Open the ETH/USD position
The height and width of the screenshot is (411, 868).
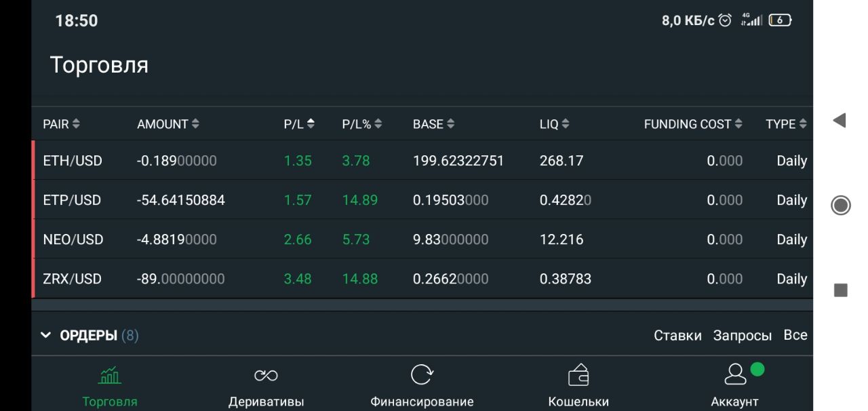(422, 161)
